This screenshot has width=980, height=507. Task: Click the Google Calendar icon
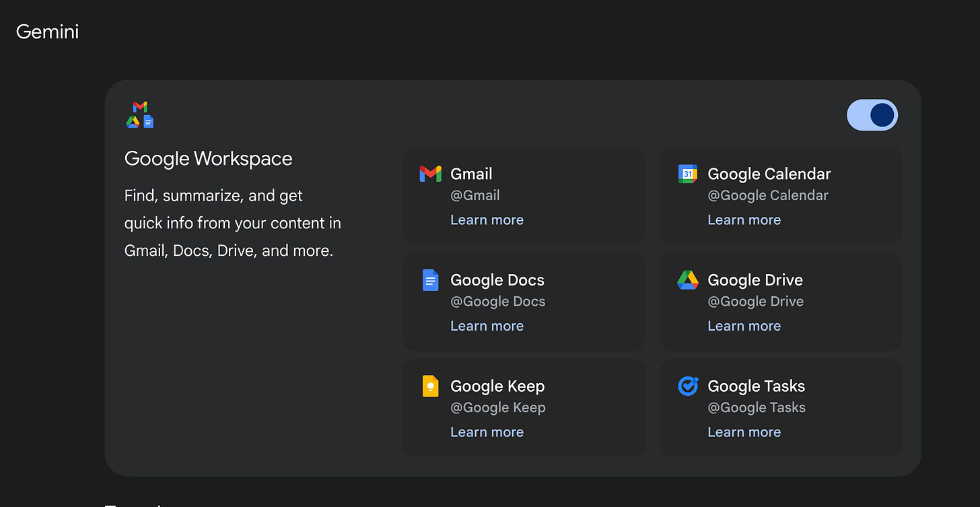tap(688, 174)
